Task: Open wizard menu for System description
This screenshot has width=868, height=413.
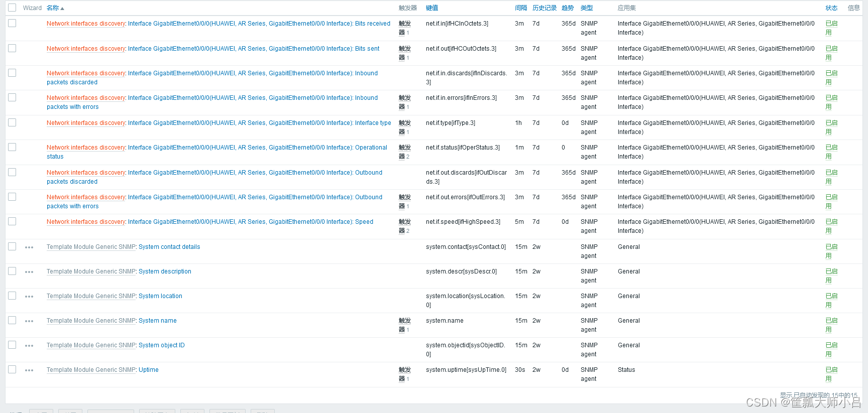Action: tap(29, 272)
